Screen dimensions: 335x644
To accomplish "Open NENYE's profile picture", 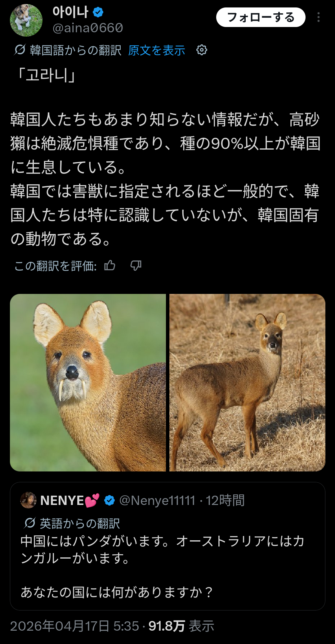I will point(28,500).
